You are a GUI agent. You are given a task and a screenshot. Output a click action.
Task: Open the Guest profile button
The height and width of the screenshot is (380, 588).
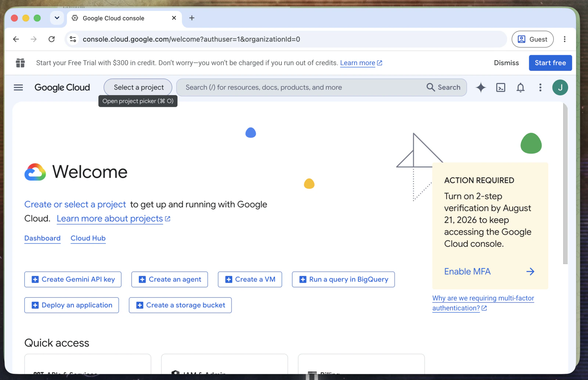tap(533, 39)
